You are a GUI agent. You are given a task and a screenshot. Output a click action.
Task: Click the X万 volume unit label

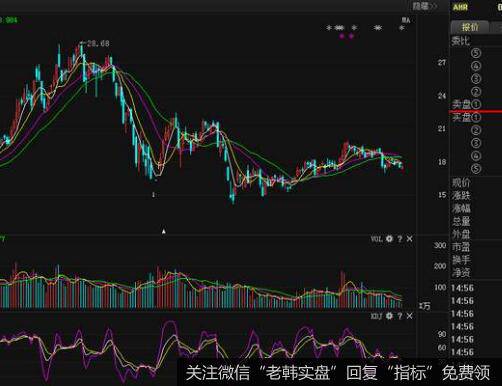pos(425,306)
